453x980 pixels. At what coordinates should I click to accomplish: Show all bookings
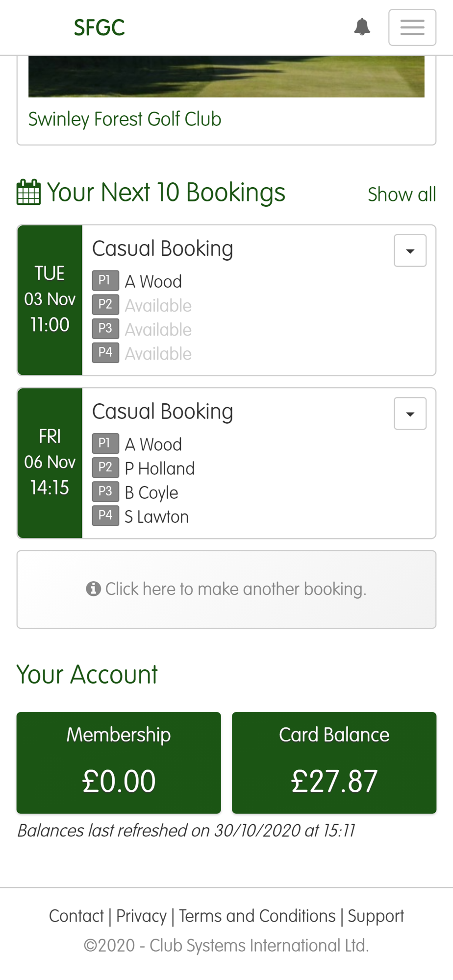click(x=402, y=195)
